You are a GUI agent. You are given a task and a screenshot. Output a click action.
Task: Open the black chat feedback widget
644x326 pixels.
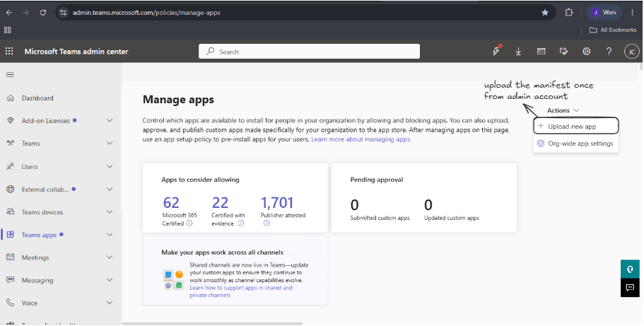(630, 288)
